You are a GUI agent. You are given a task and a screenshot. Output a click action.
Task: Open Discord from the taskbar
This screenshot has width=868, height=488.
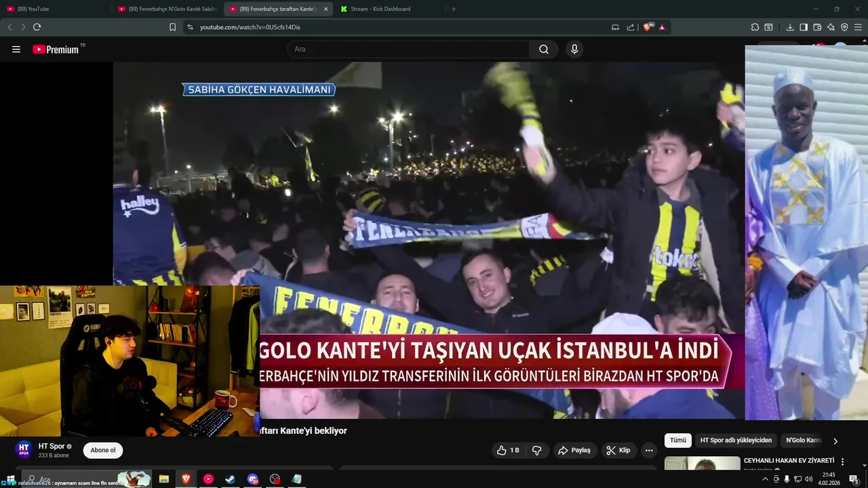(x=253, y=479)
